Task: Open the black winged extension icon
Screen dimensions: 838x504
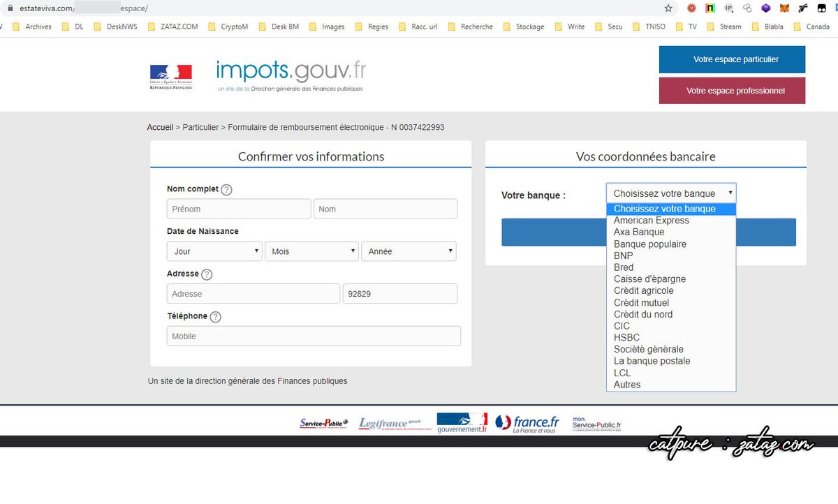Action: (803, 8)
